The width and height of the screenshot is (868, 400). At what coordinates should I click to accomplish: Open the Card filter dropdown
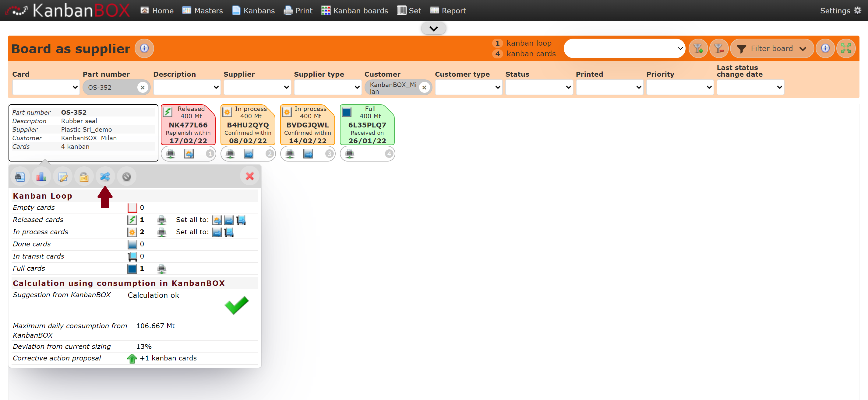(46, 88)
